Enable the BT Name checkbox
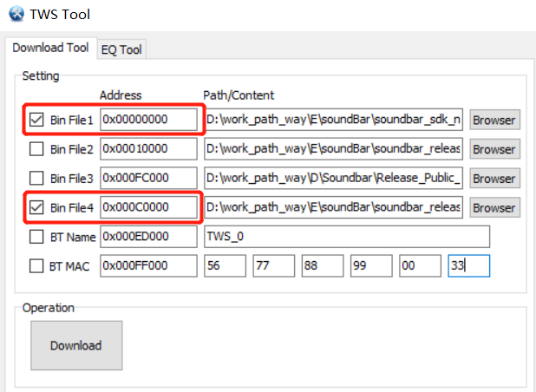The image size is (536, 392). (36, 237)
